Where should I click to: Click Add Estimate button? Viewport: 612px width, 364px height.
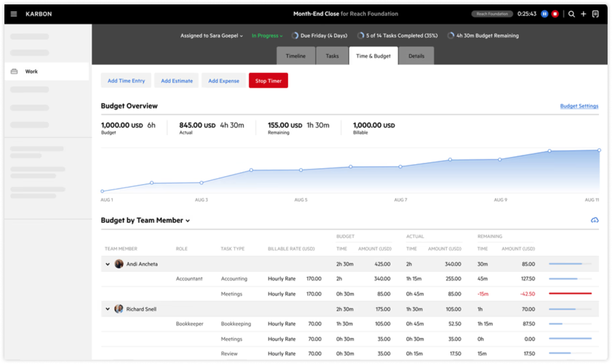click(177, 80)
